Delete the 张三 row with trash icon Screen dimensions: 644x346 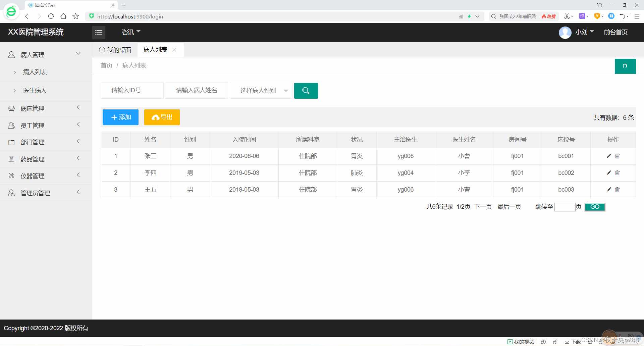click(x=617, y=156)
